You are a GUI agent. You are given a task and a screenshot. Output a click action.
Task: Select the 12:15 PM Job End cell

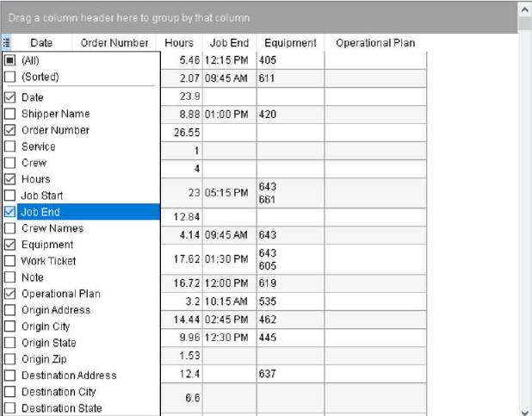228,60
